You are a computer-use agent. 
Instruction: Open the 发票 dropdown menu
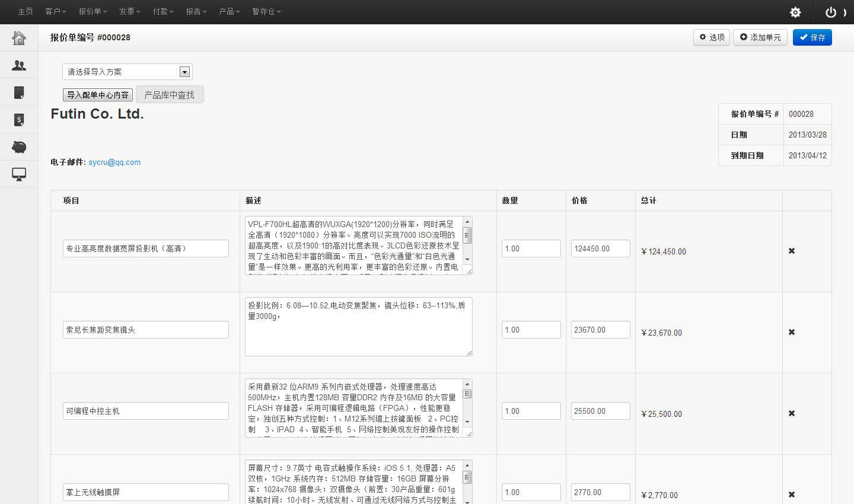tap(130, 11)
